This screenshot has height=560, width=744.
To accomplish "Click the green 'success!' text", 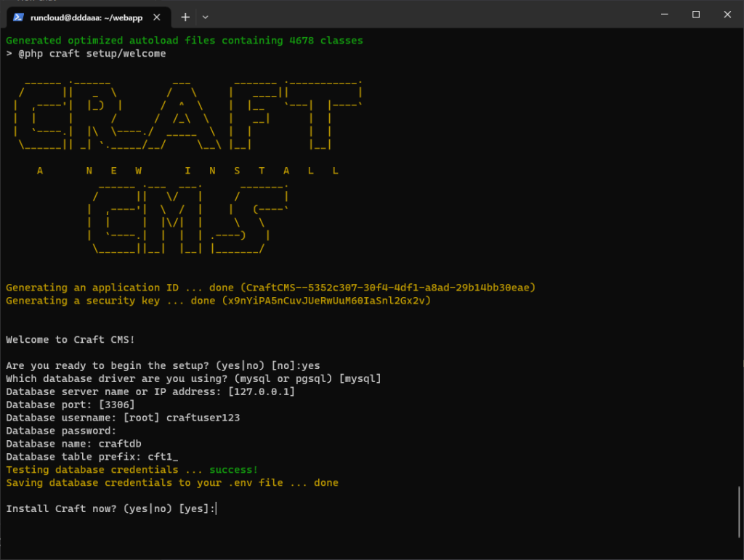I will (x=233, y=470).
